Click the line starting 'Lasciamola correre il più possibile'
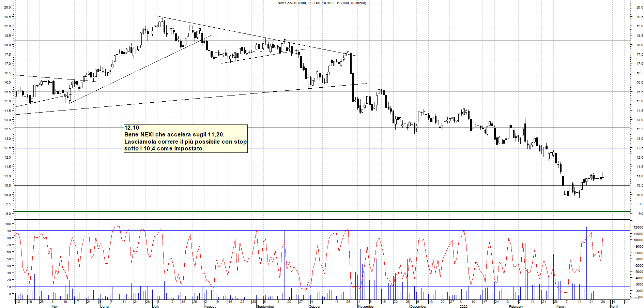Screen dimensions: 644x308 click(x=185, y=142)
